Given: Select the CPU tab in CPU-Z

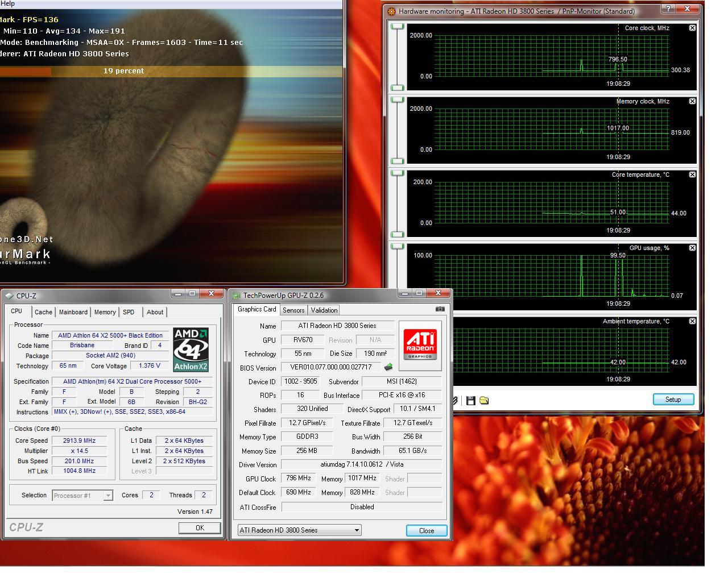Looking at the screenshot, I should coord(16,311).
